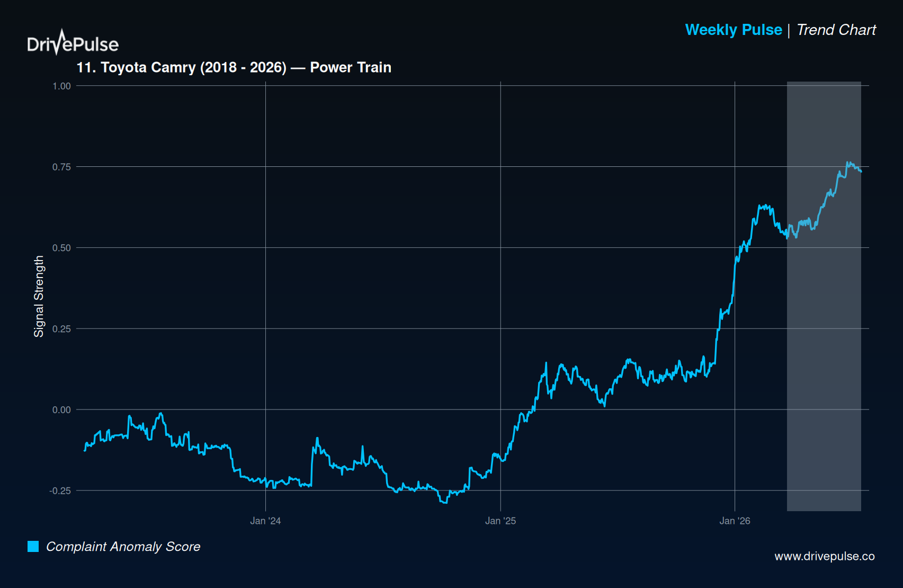The width and height of the screenshot is (903, 588).
Task: Click the 0.25 y-axis value
Action: (61, 329)
